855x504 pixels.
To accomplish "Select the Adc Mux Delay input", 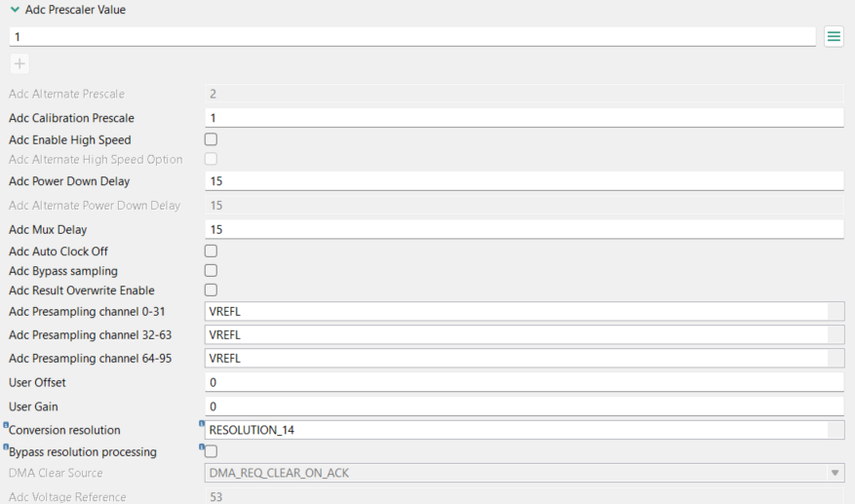I will (523, 230).
